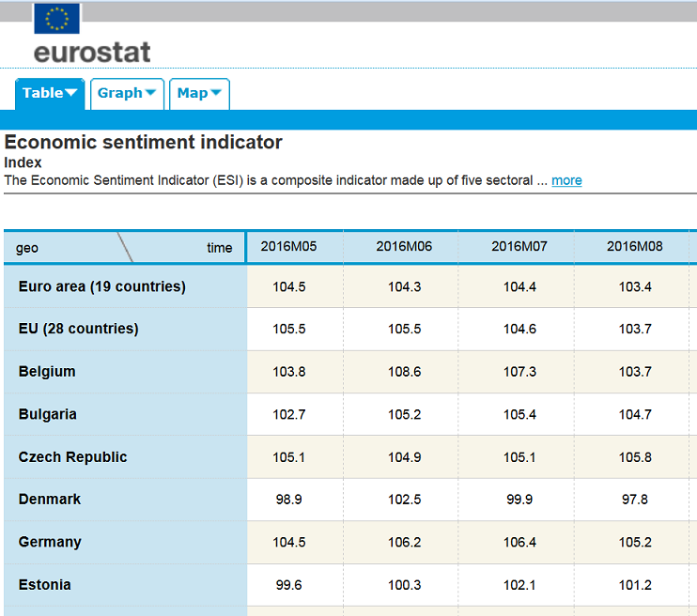Click the European Union flag logo
697x616 pixels.
click(56, 18)
